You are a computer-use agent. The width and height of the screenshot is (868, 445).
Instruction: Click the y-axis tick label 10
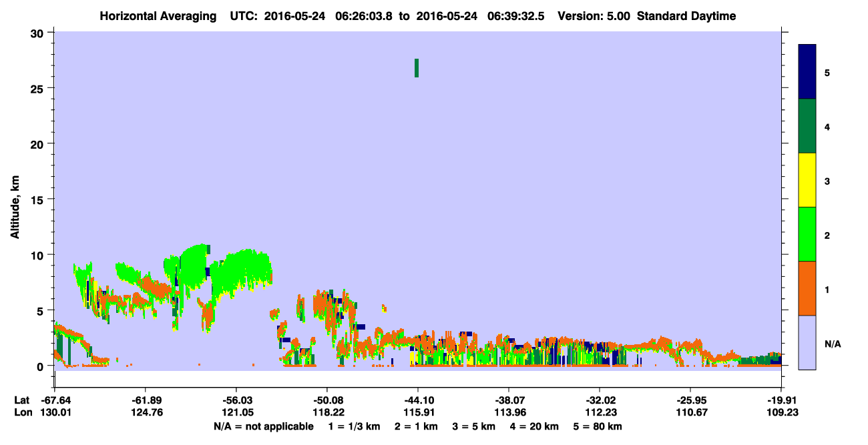pos(38,255)
